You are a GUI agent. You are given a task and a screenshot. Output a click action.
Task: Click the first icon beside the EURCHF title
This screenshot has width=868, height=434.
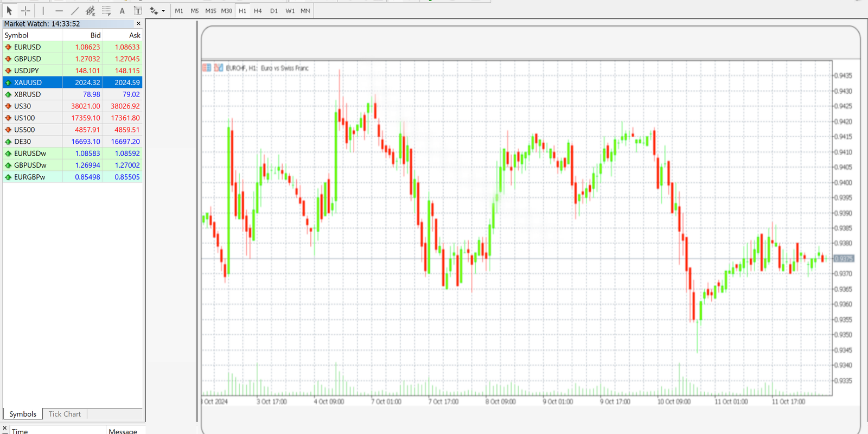(x=207, y=68)
